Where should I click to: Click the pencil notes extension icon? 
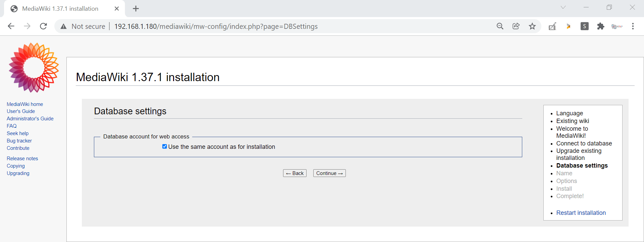[x=552, y=26]
